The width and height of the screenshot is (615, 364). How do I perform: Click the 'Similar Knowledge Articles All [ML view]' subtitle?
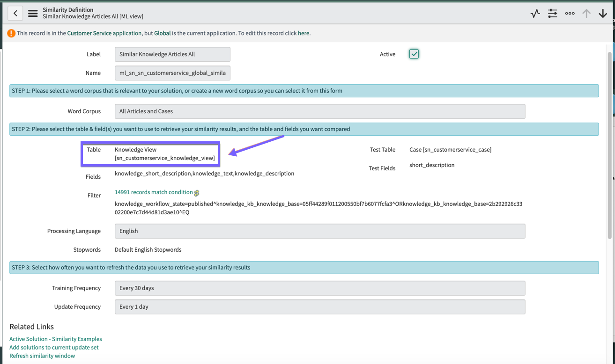pyautogui.click(x=93, y=16)
